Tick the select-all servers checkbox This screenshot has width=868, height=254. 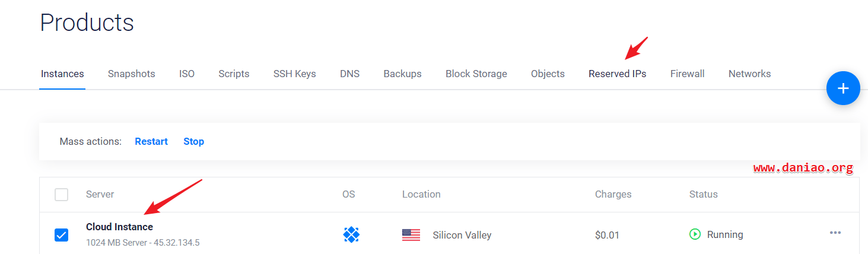[61, 195]
